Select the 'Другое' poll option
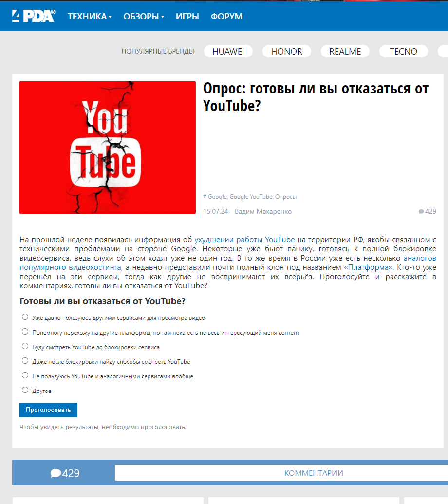 pos(25,390)
